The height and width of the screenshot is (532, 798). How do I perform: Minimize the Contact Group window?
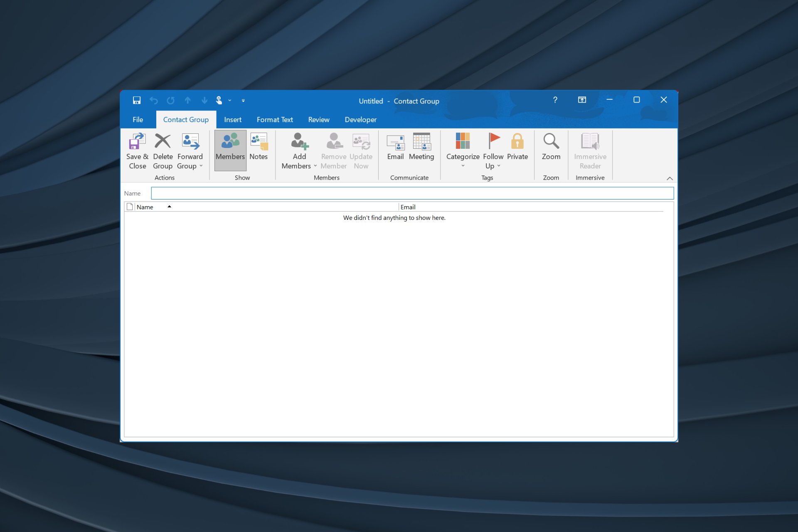click(609, 100)
